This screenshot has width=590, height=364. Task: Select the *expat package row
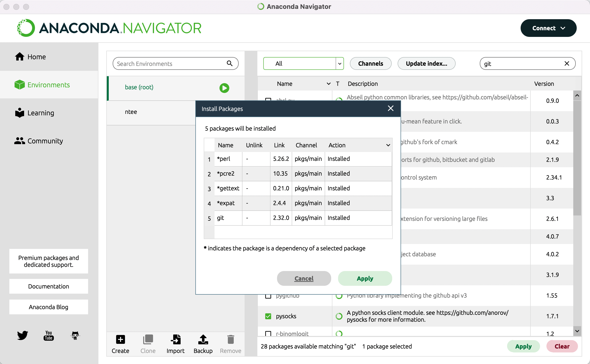click(x=298, y=203)
